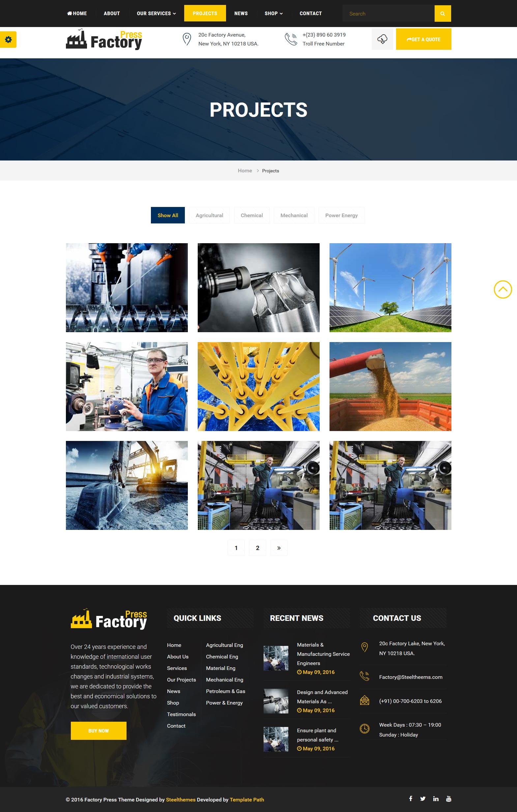Open Materials & Manufacturing Service Engineers news
517x812 pixels.
[323, 654]
